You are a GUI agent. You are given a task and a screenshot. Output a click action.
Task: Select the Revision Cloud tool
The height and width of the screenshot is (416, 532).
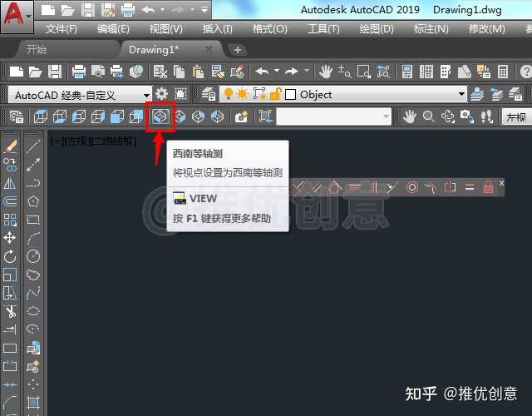coord(33,275)
